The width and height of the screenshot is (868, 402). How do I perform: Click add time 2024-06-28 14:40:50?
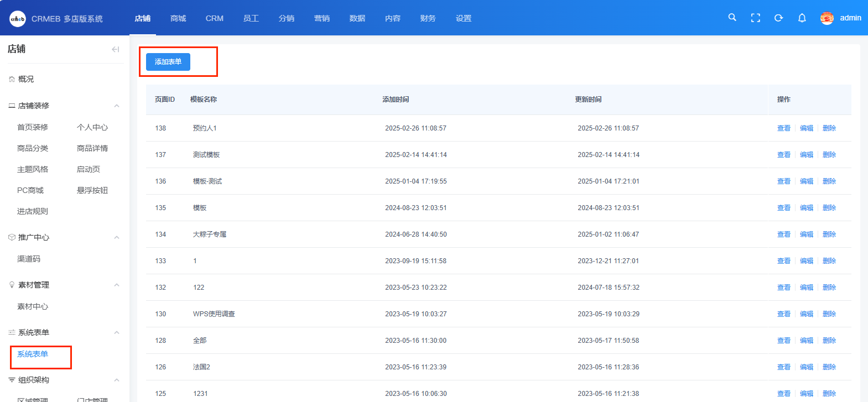click(416, 234)
